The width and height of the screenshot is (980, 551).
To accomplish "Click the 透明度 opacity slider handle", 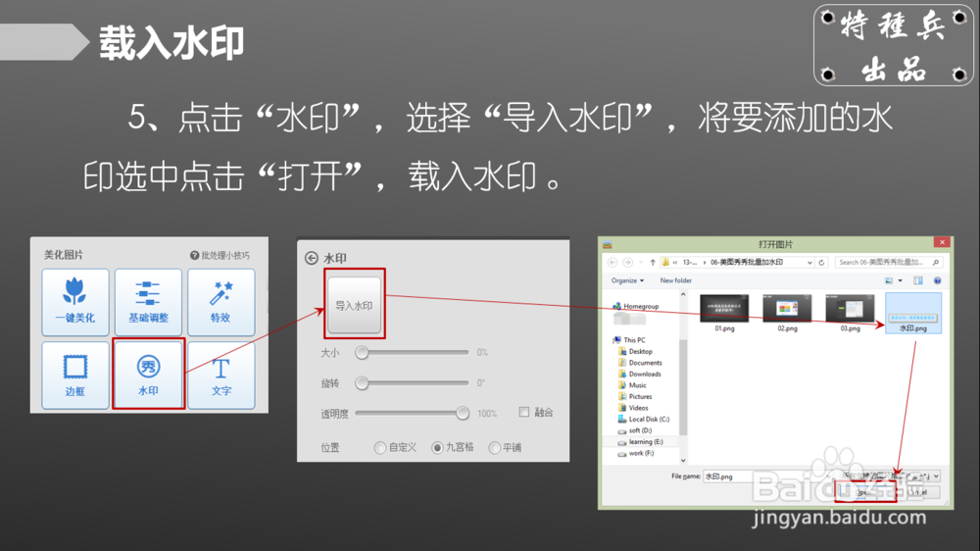I will tap(463, 413).
